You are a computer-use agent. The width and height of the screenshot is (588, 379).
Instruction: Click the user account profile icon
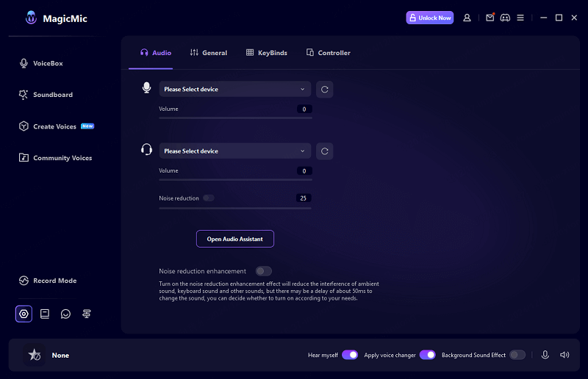click(x=467, y=18)
